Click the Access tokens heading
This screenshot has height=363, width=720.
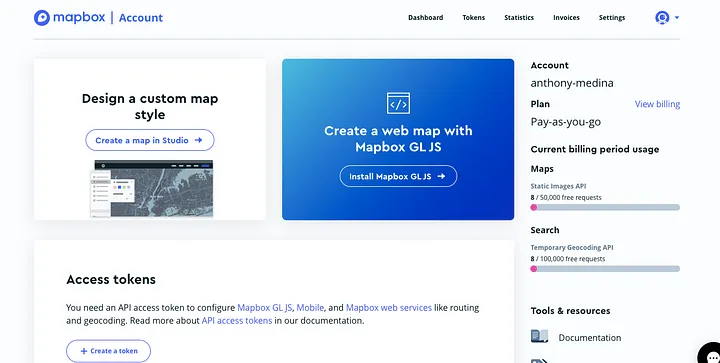tap(111, 279)
